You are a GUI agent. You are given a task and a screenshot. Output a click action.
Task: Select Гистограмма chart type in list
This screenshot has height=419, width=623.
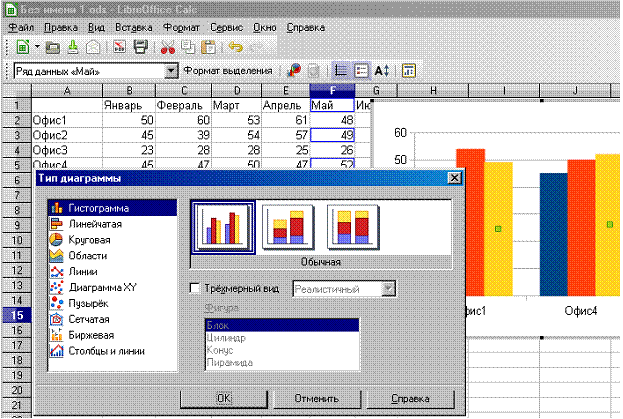point(112,208)
